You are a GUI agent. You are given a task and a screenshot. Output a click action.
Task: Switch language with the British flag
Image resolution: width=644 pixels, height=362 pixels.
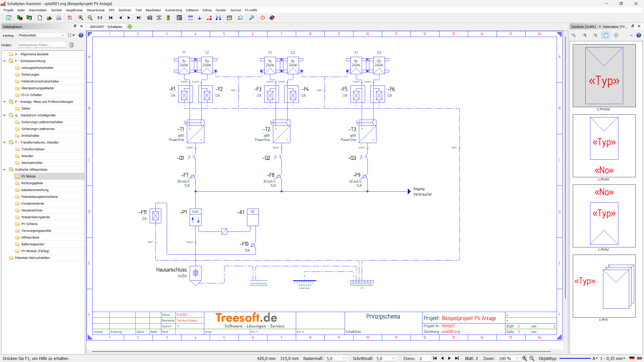coord(639,358)
